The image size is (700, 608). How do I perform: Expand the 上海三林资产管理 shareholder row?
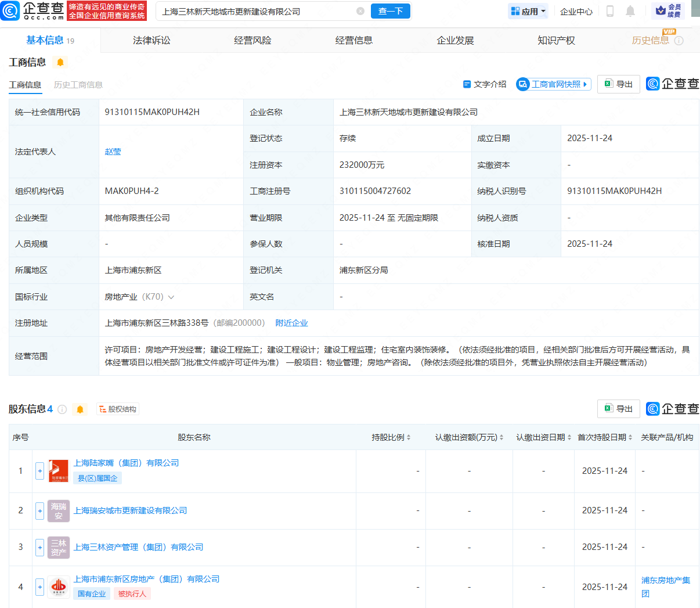pyautogui.click(x=39, y=547)
